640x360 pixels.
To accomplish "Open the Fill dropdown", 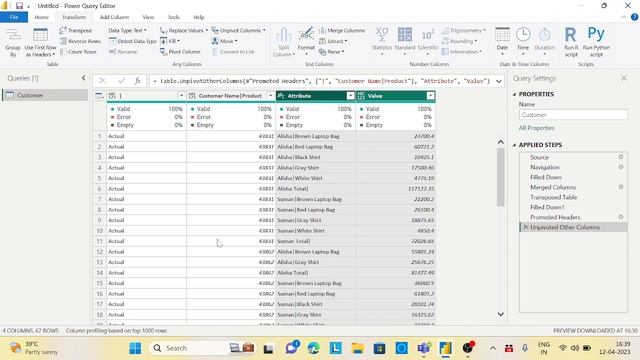I will (x=170, y=41).
